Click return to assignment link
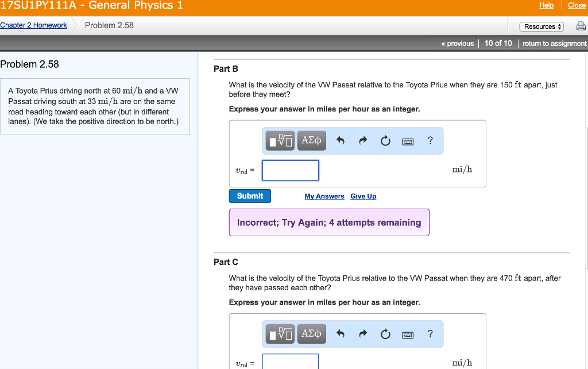Viewport: 588px width, 369px height. (555, 44)
